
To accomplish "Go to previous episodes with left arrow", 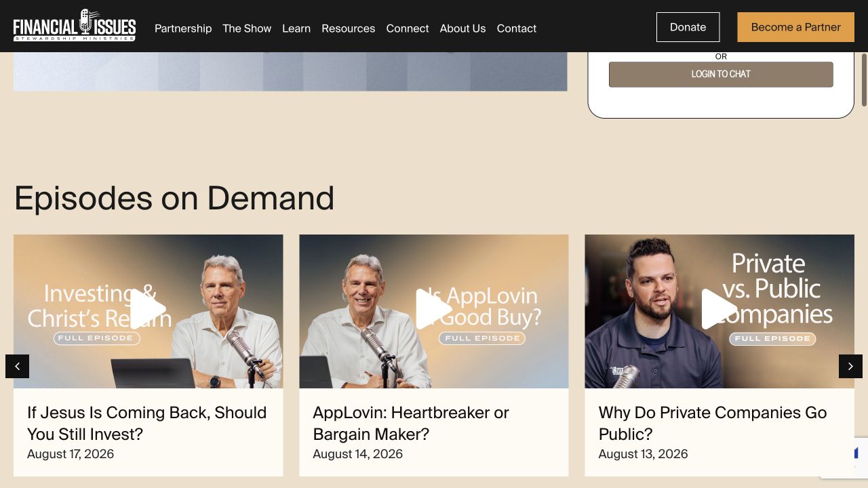I will (17, 366).
